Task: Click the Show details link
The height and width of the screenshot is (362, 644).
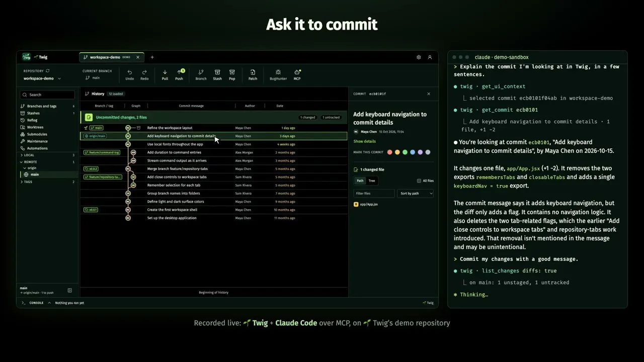Action: tap(364, 141)
